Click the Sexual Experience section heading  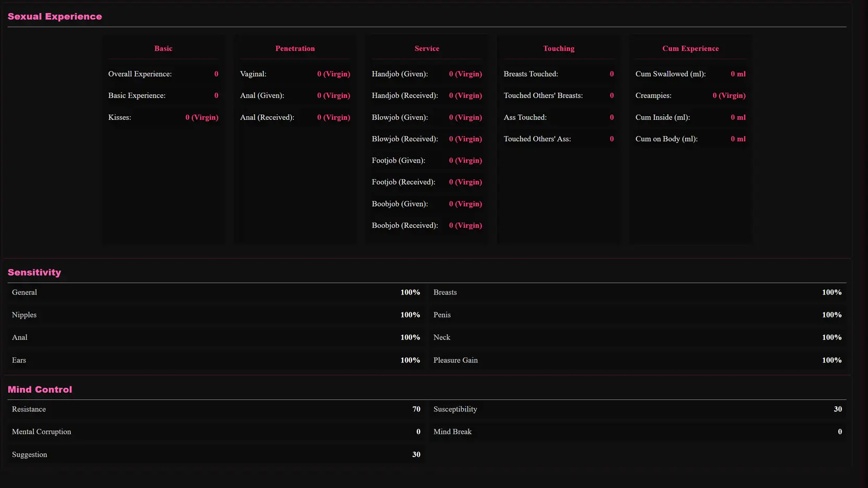pos(55,17)
